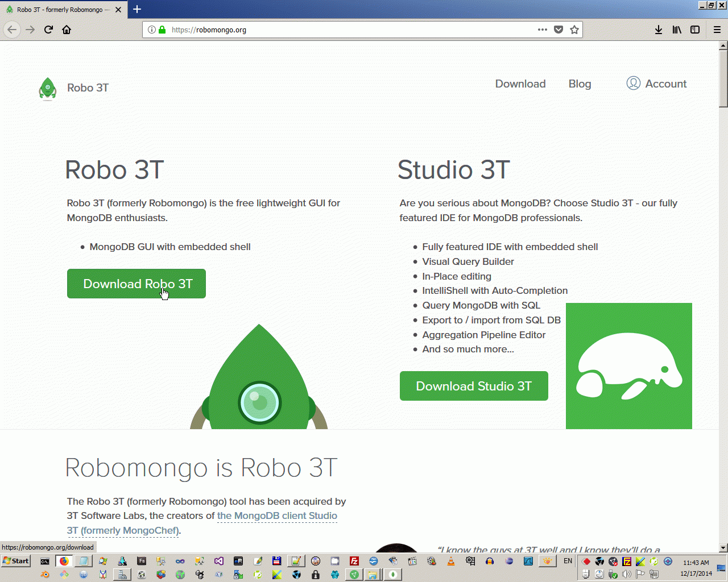Screen dimensions: 728x582
Task: Bookmark this page with the star
Action: pos(574,30)
